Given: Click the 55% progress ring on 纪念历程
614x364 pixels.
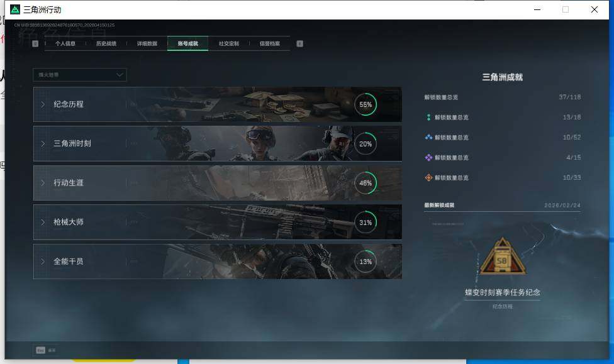Looking at the screenshot, I should (x=366, y=104).
